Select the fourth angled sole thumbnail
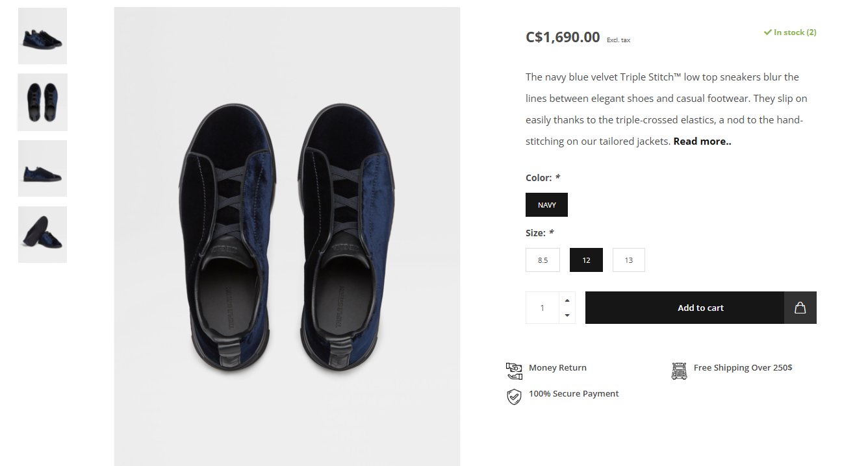 coord(42,235)
